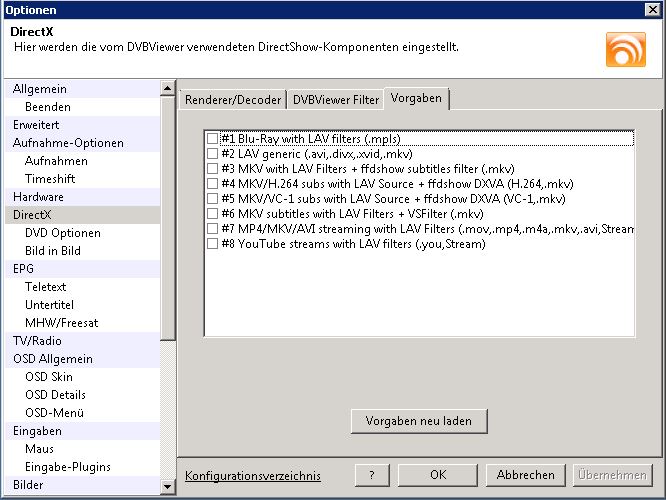Open the DVBViewer Filter tab

[x=335, y=100]
